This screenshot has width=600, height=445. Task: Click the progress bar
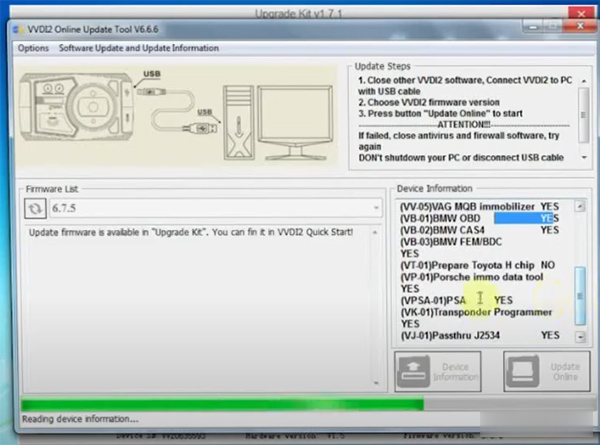pos(308,404)
